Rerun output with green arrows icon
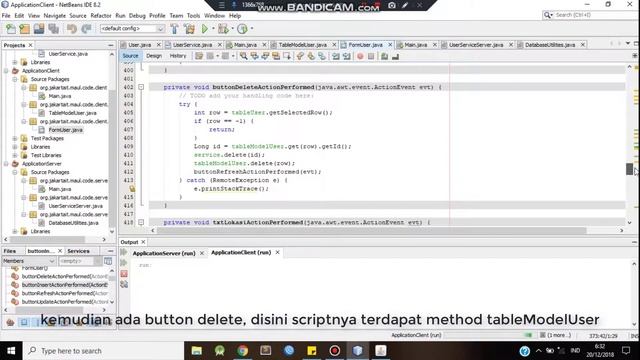The height and width of the screenshot is (360, 640). (x=124, y=253)
